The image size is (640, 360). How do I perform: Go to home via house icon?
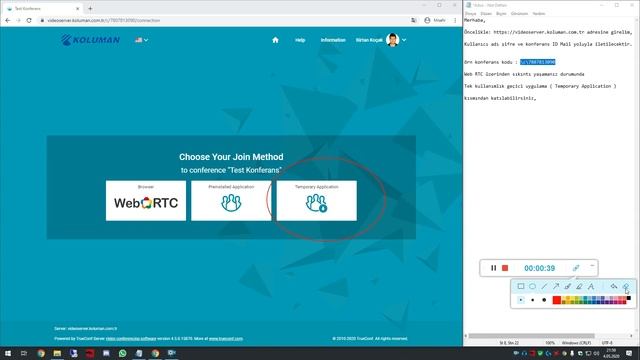pos(276,40)
